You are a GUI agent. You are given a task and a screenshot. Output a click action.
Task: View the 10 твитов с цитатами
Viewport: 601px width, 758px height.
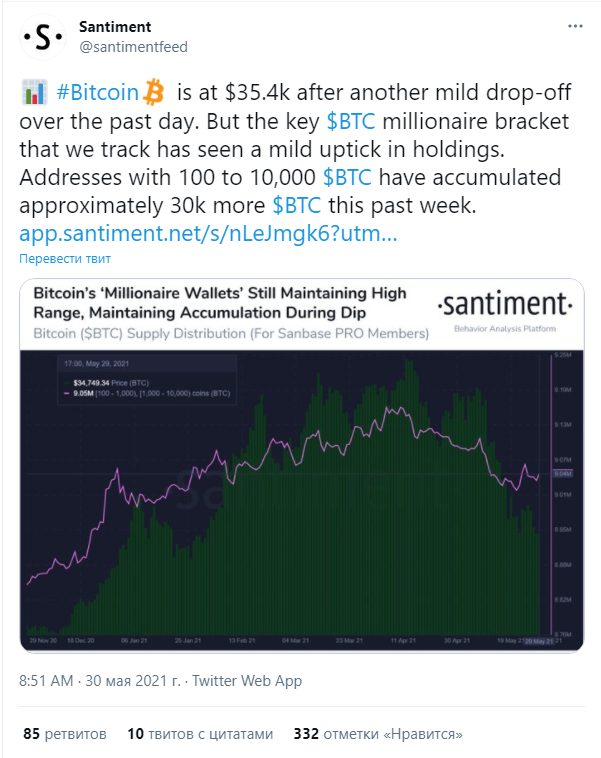[200, 733]
